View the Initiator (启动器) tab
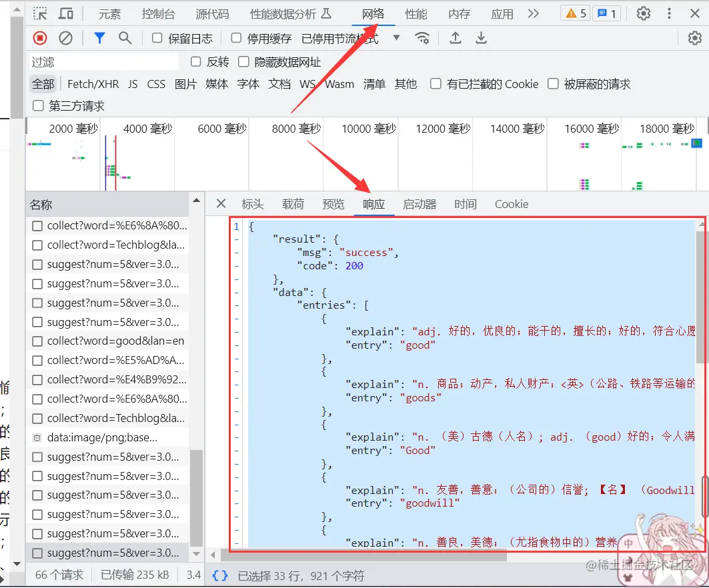 pyautogui.click(x=420, y=204)
